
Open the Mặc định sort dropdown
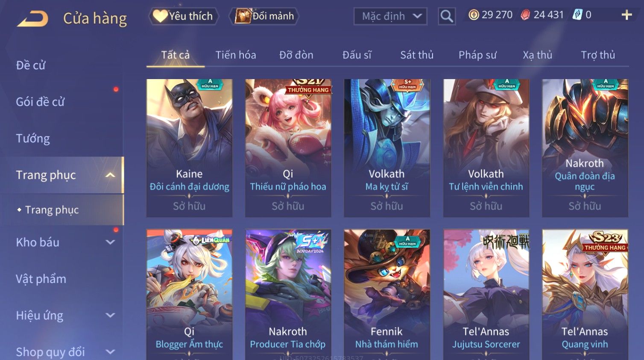tap(390, 16)
